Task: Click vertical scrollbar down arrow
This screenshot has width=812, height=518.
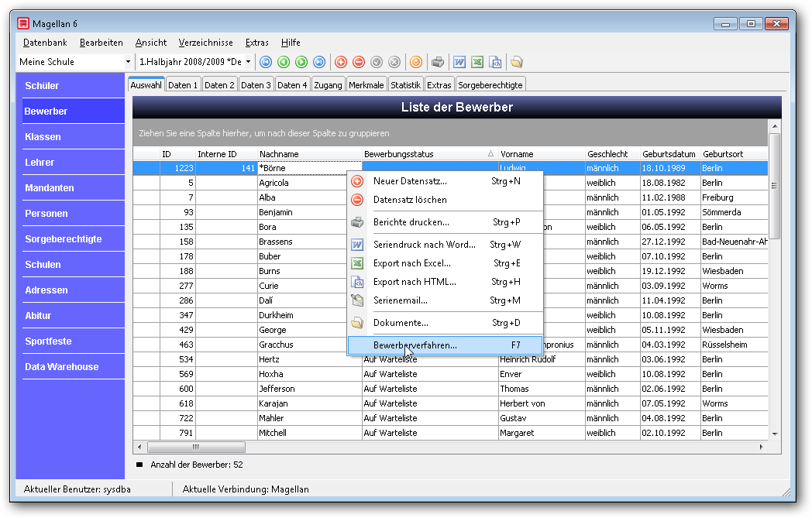Action: pyautogui.click(x=775, y=434)
